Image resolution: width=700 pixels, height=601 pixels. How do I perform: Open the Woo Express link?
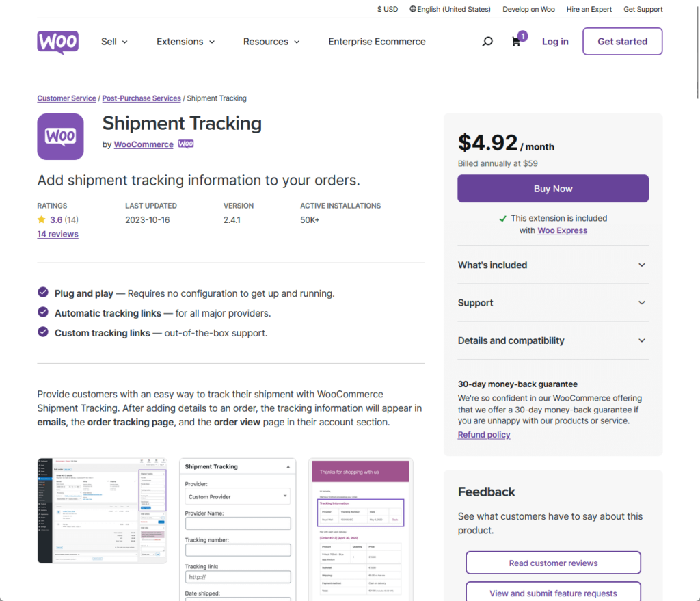click(x=562, y=230)
